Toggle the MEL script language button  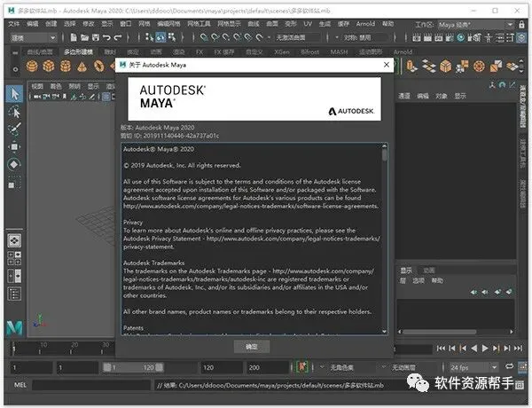20,385
